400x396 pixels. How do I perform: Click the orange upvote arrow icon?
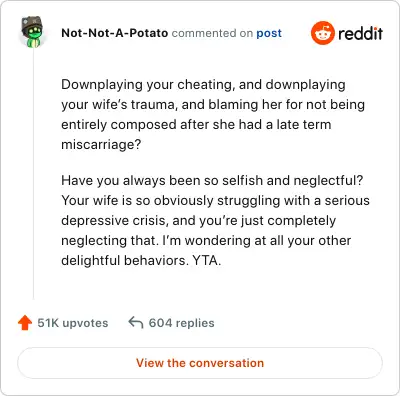(25, 323)
